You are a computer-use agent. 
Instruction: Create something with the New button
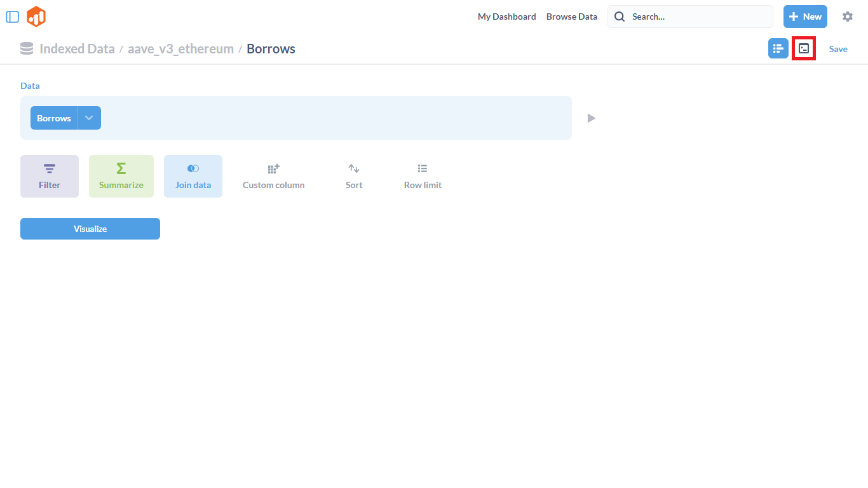pos(805,17)
